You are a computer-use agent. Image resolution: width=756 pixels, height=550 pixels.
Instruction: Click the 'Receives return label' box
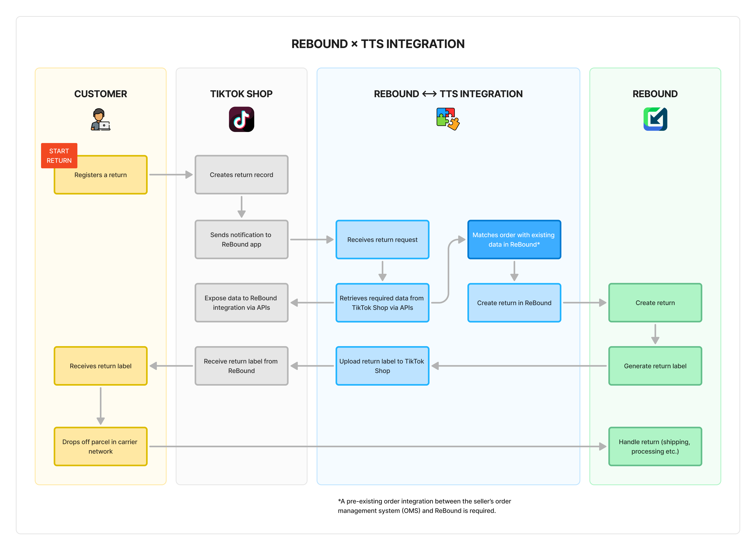(101, 366)
